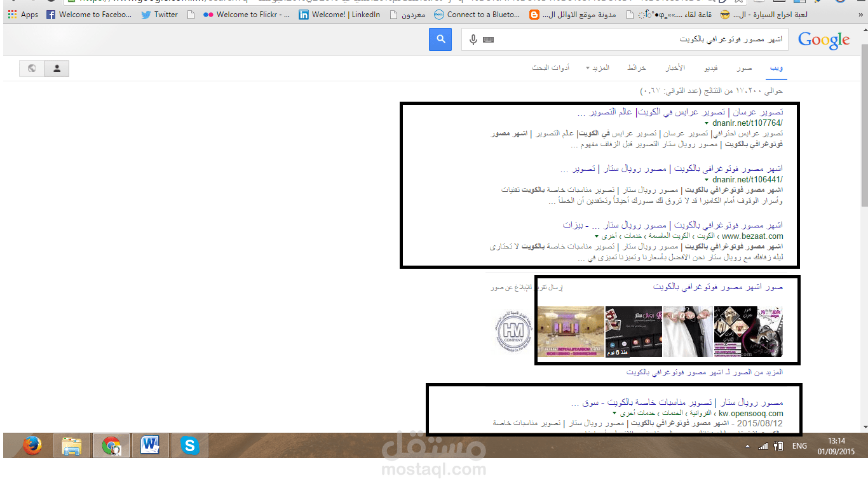Open the on-screen keyboard input tool
868x488 pixels.
[488, 40]
